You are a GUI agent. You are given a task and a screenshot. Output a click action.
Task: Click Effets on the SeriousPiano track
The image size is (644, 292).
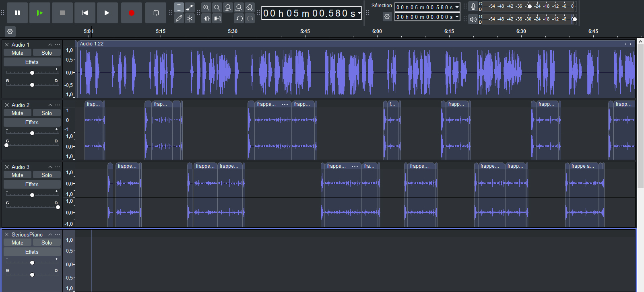point(32,252)
